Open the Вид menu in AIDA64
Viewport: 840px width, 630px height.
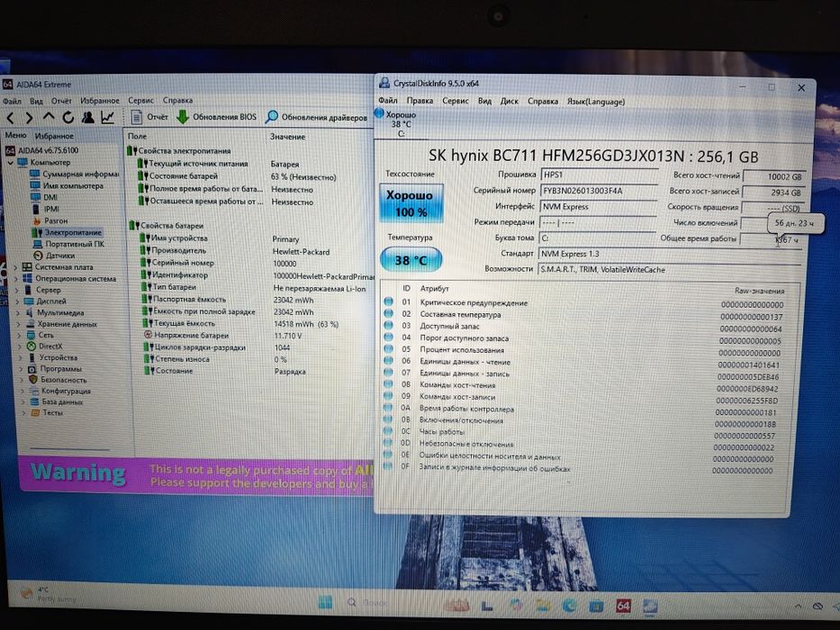click(x=36, y=101)
